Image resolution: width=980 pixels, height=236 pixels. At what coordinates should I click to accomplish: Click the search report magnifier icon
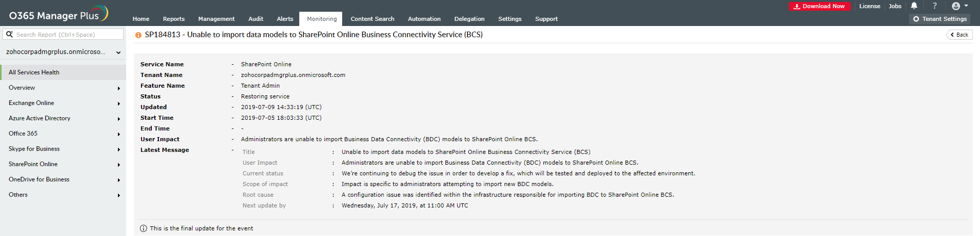9,34
